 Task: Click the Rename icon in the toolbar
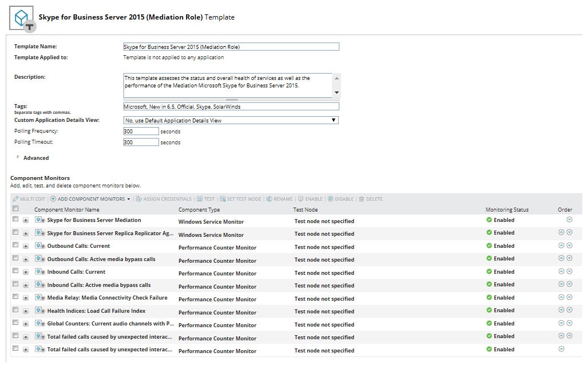coord(270,200)
